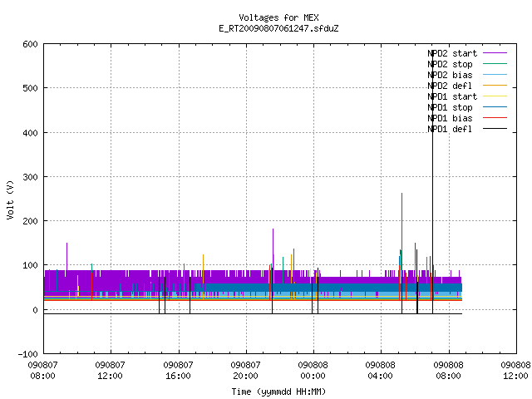This screenshot has height=399, width=532.
Task: Click the 090807 12:00 time tick label
Action: point(110,371)
